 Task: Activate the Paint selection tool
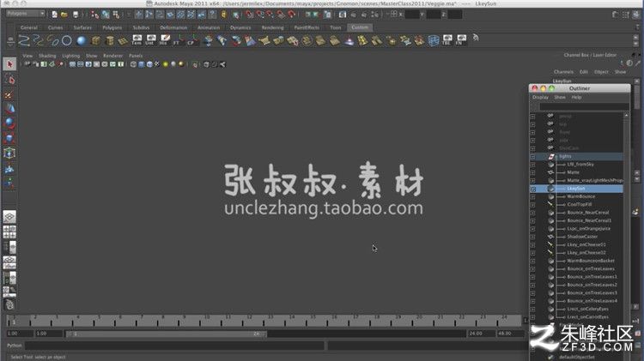(9, 95)
